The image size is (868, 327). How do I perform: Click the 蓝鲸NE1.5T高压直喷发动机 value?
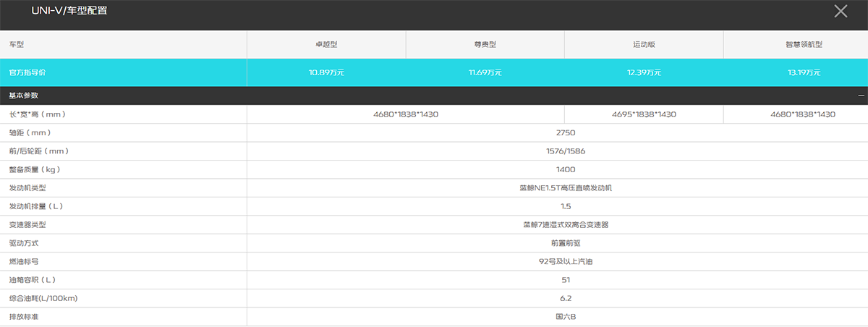tap(566, 188)
